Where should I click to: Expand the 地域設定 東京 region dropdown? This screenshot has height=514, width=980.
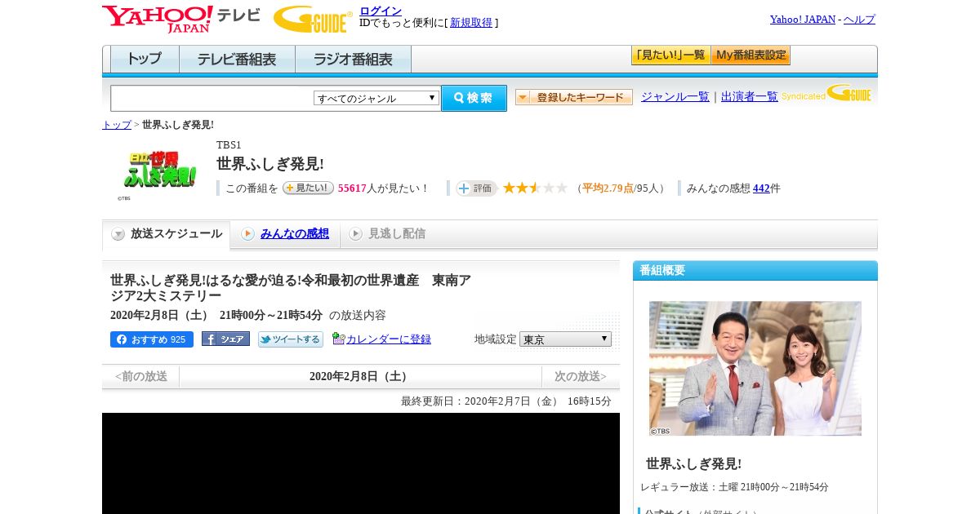pyautogui.click(x=565, y=339)
